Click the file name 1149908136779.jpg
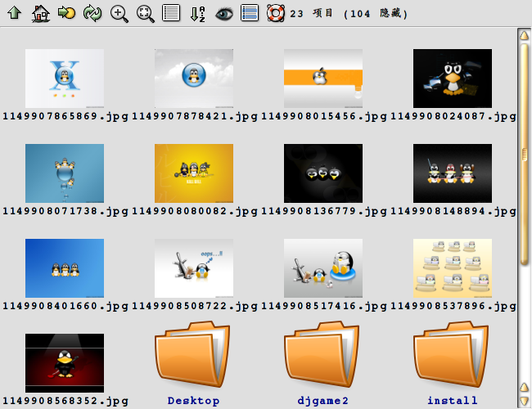532x409 pixels. click(x=324, y=212)
